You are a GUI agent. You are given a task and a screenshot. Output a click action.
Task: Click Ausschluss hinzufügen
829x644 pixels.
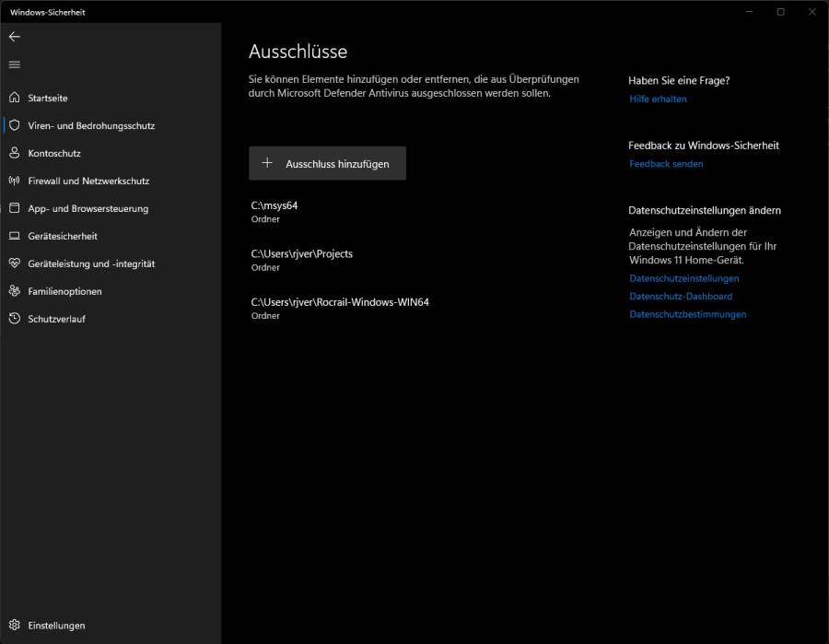tap(327, 163)
